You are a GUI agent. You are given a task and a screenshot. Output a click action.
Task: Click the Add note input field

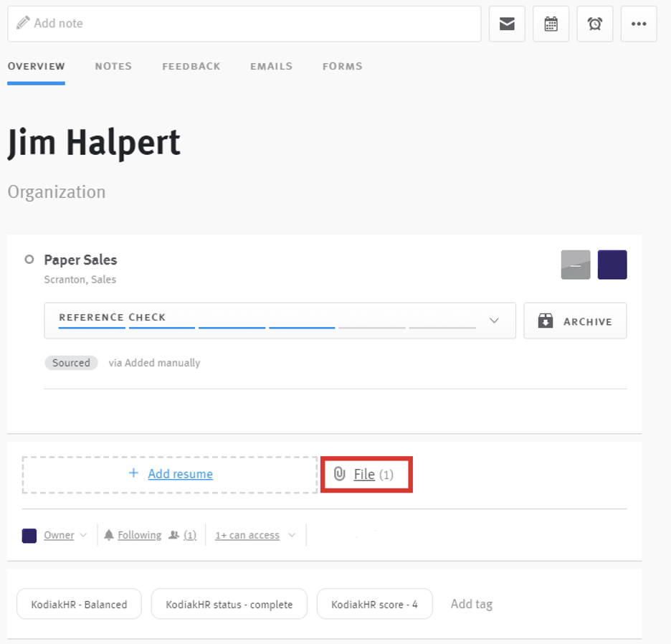tap(244, 24)
